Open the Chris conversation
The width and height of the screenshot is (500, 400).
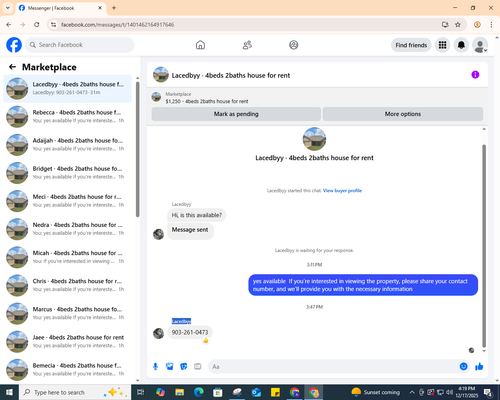point(67,285)
